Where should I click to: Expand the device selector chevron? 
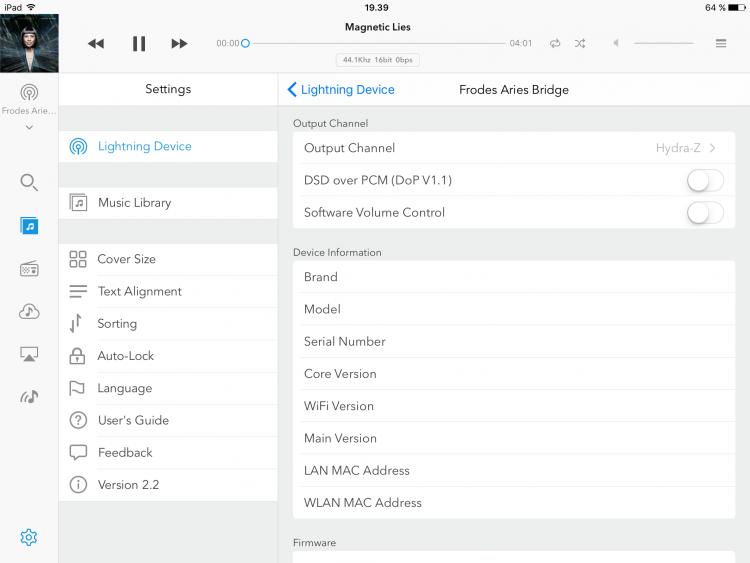(29, 127)
